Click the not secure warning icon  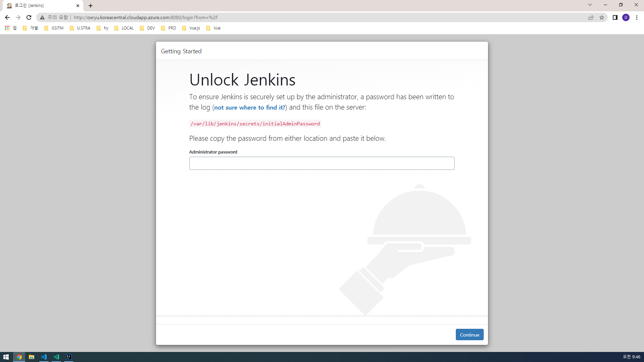42,17
